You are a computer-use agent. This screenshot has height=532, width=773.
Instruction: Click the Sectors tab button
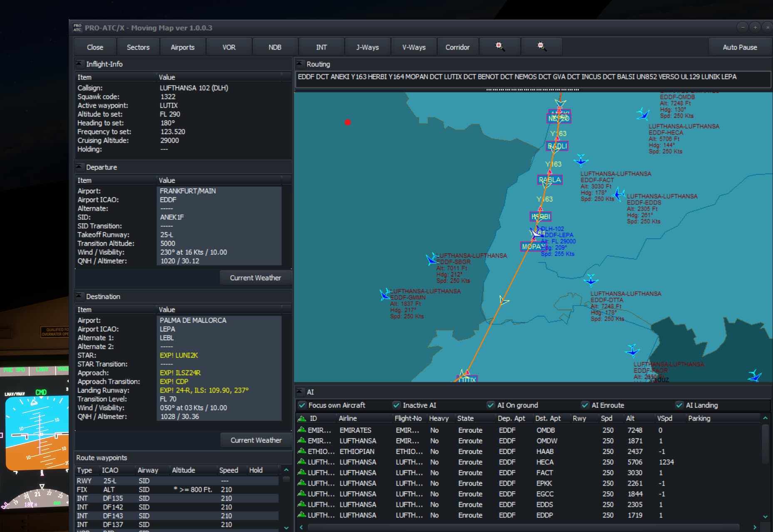138,47
